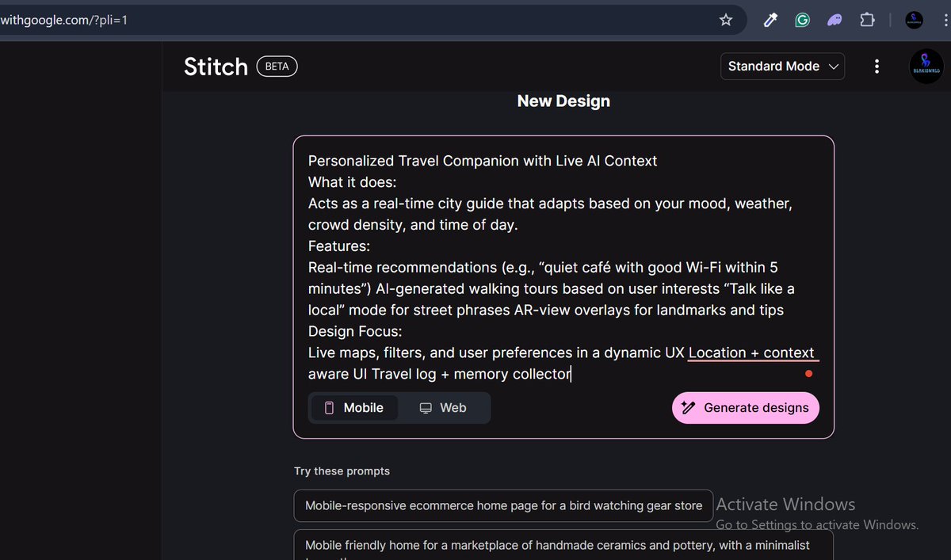
Task: Open the browser Extensions puzzle icon
Action: 868,20
